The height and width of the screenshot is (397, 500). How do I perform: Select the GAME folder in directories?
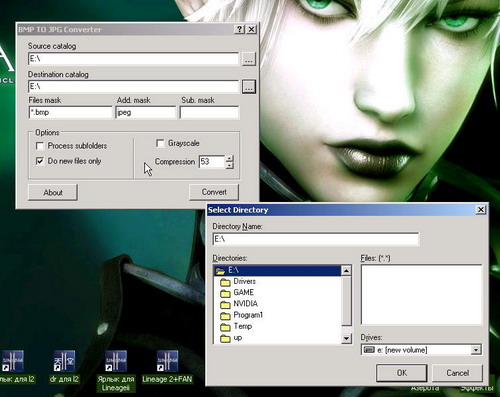click(x=237, y=293)
